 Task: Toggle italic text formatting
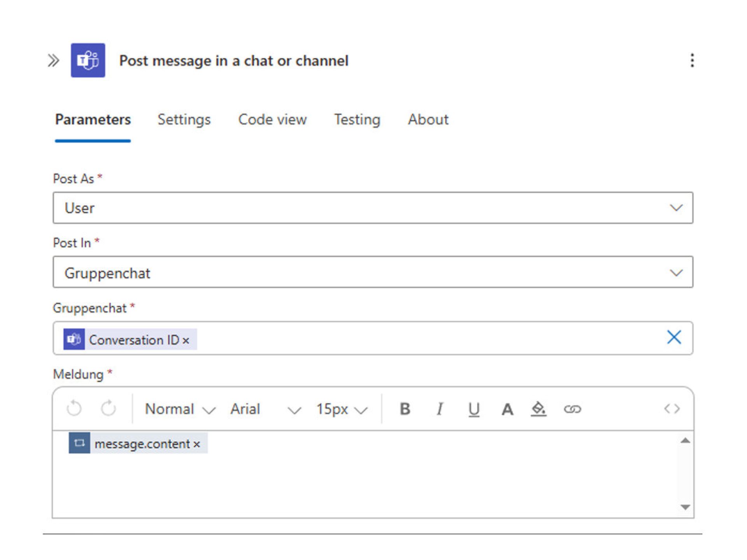[x=440, y=409]
